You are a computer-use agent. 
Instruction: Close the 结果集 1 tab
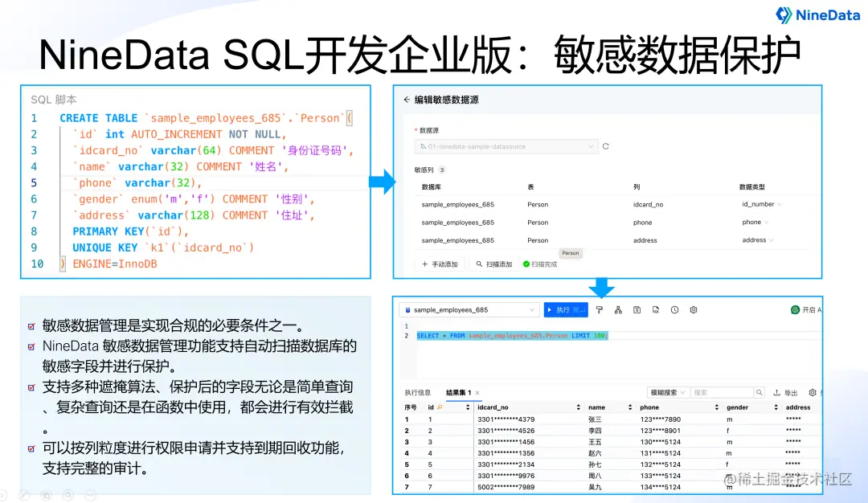click(x=477, y=393)
